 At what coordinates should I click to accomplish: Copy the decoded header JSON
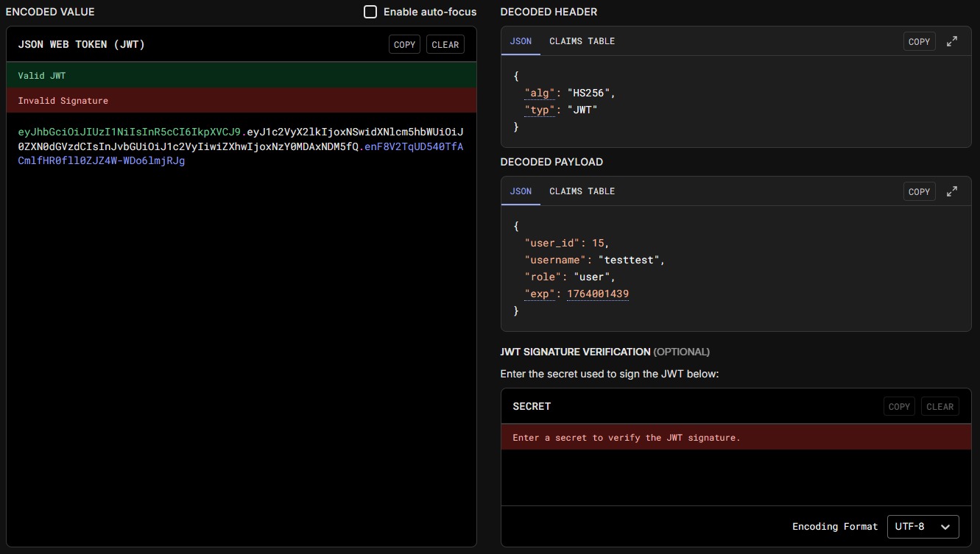click(x=919, y=41)
